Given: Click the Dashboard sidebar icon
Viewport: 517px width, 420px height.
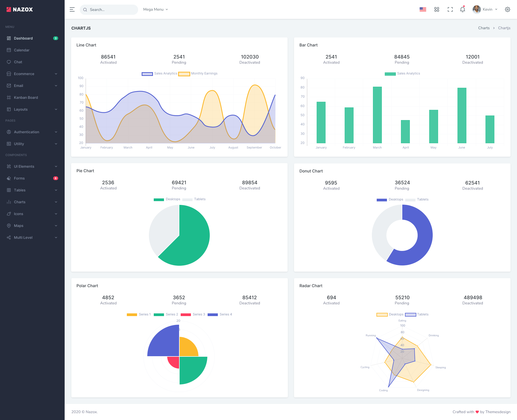Looking at the screenshot, I should pos(9,38).
